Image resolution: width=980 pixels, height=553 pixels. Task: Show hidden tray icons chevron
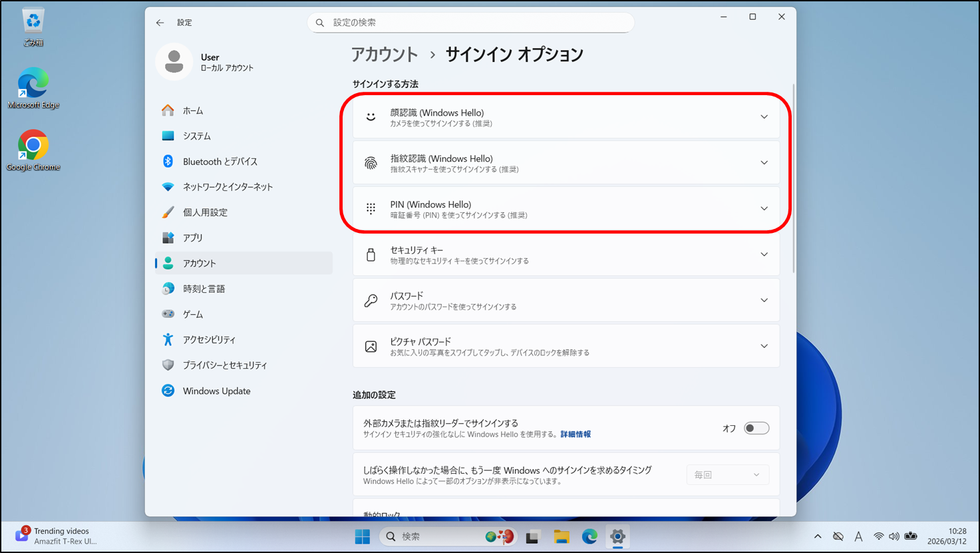click(x=818, y=536)
